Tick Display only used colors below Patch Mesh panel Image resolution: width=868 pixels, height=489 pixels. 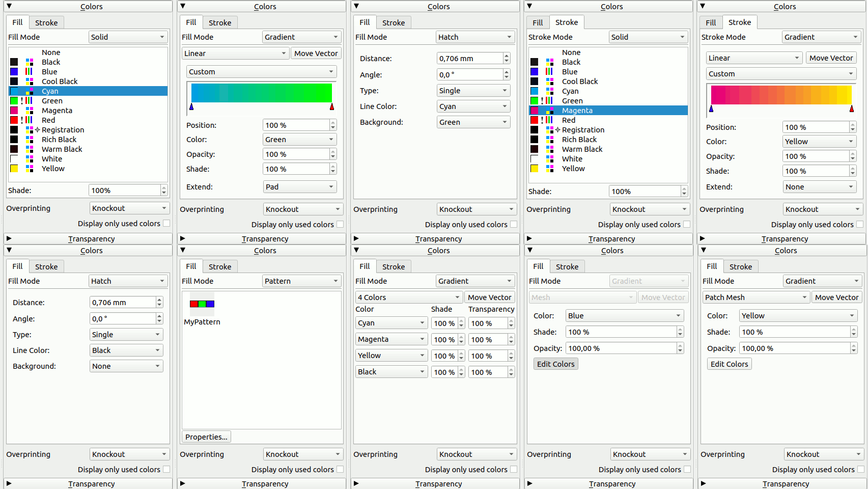click(860, 470)
